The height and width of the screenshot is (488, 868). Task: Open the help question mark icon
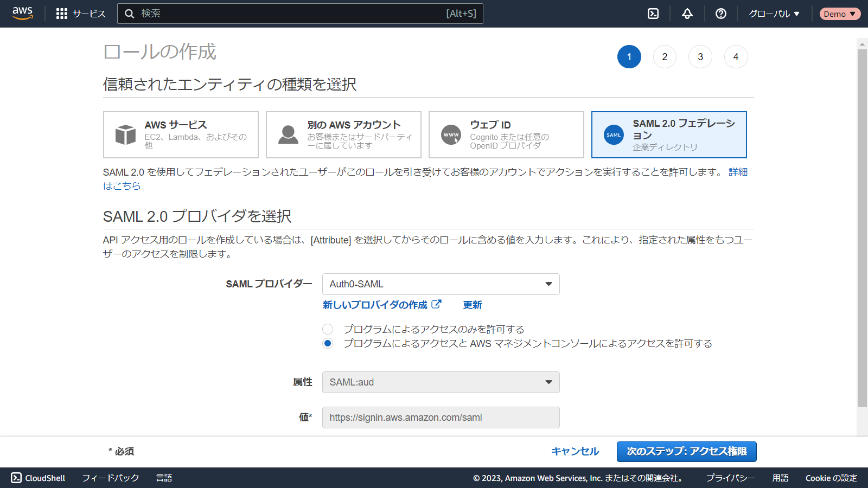[x=720, y=14]
